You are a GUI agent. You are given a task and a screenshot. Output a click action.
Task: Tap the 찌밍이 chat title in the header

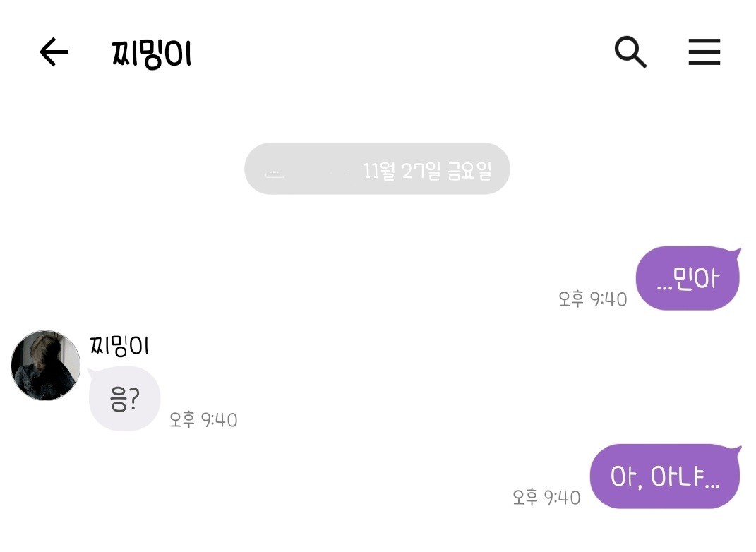point(152,54)
